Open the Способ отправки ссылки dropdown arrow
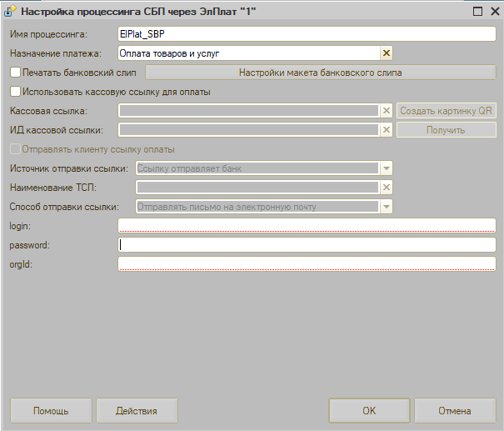 386,207
